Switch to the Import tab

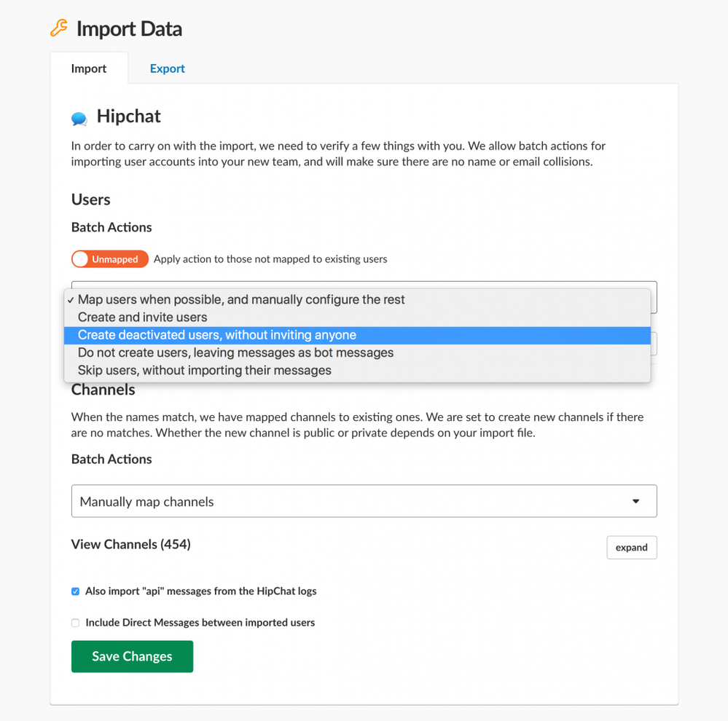(x=89, y=68)
